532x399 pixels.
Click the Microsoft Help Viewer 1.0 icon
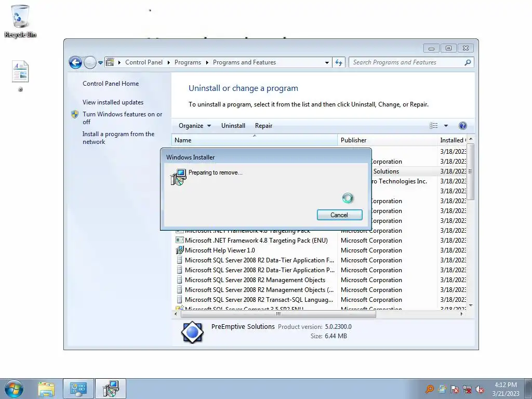[x=179, y=250]
